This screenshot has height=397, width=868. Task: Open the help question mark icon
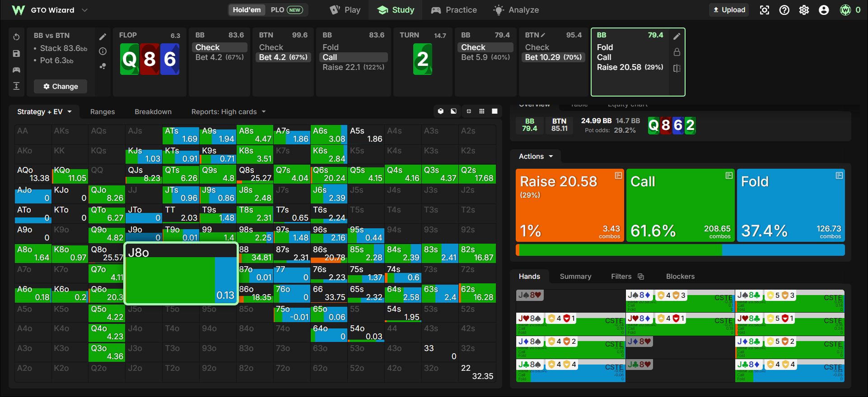pyautogui.click(x=784, y=10)
